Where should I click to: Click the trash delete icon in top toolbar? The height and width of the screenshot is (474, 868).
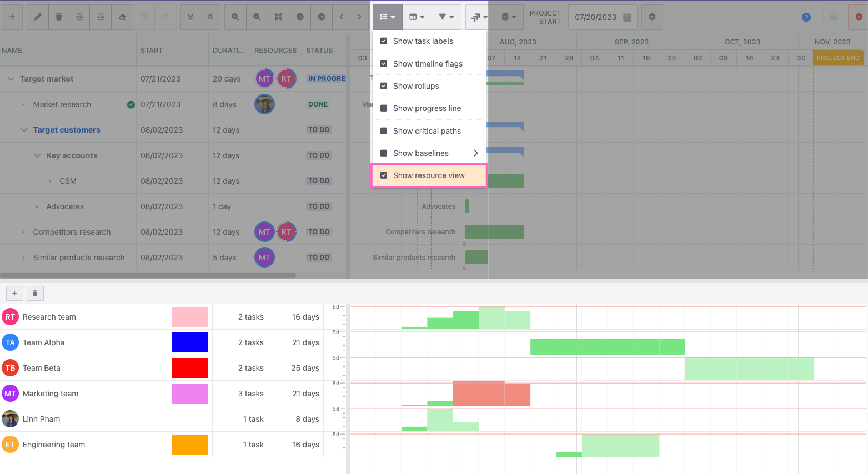59,17
